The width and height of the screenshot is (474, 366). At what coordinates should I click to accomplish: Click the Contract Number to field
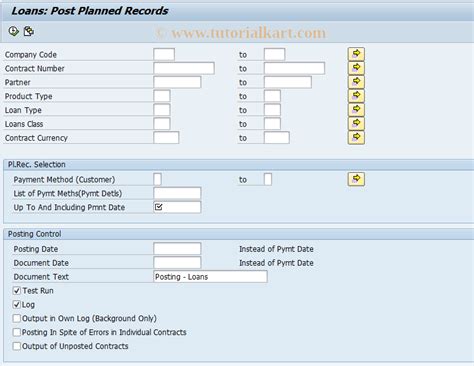click(294, 68)
